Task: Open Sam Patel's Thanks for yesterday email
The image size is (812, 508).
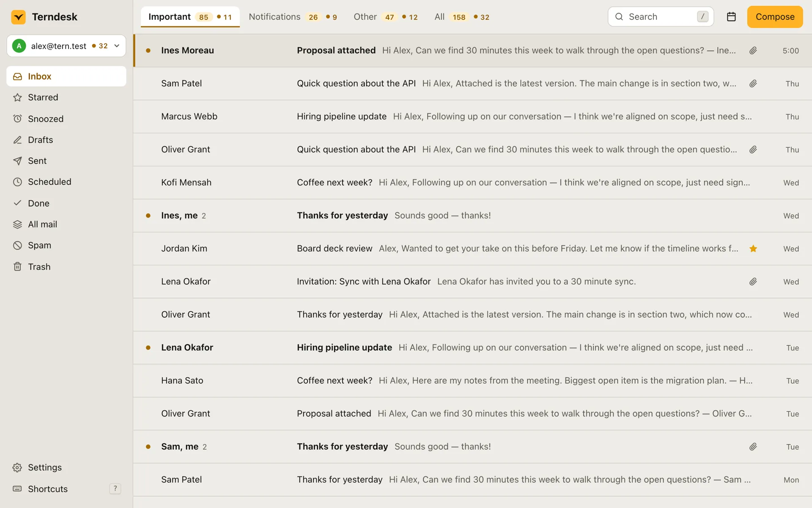Action: (x=473, y=480)
